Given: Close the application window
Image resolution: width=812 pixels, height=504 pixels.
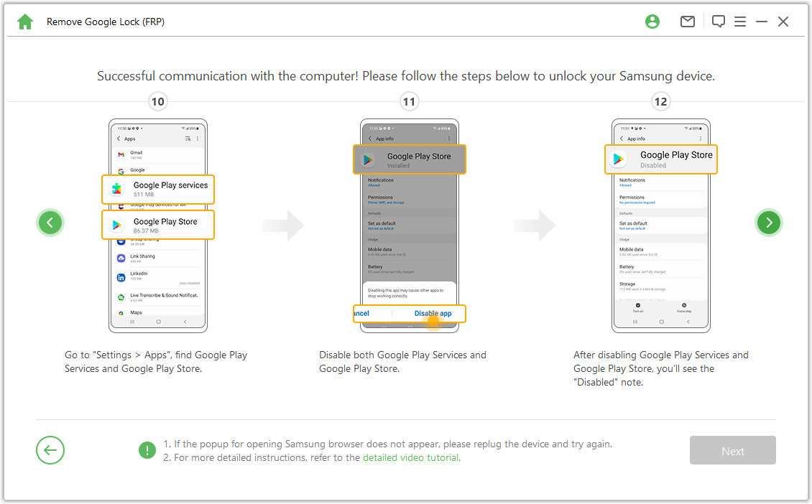Looking at the screenshot, I should click(x=783, y=22).
